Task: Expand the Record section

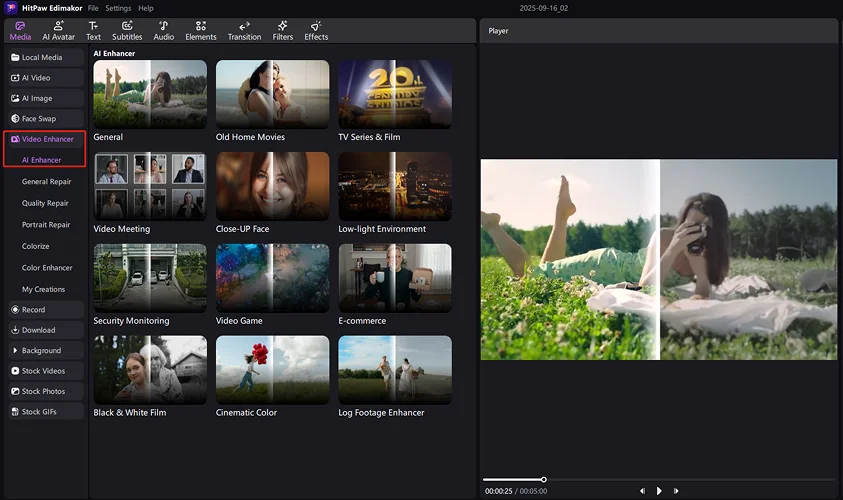Action: (x=44, y=310)
